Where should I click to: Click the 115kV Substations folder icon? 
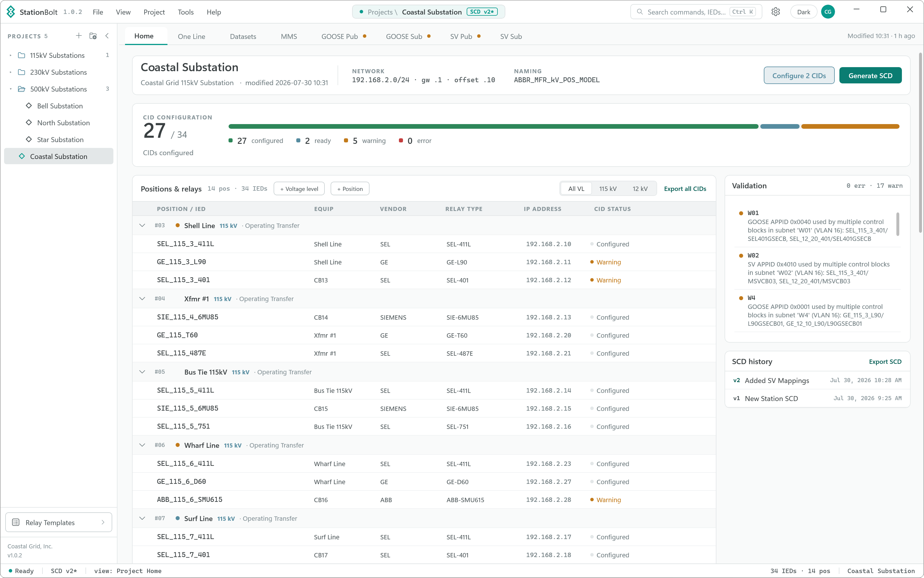(22, 56)
